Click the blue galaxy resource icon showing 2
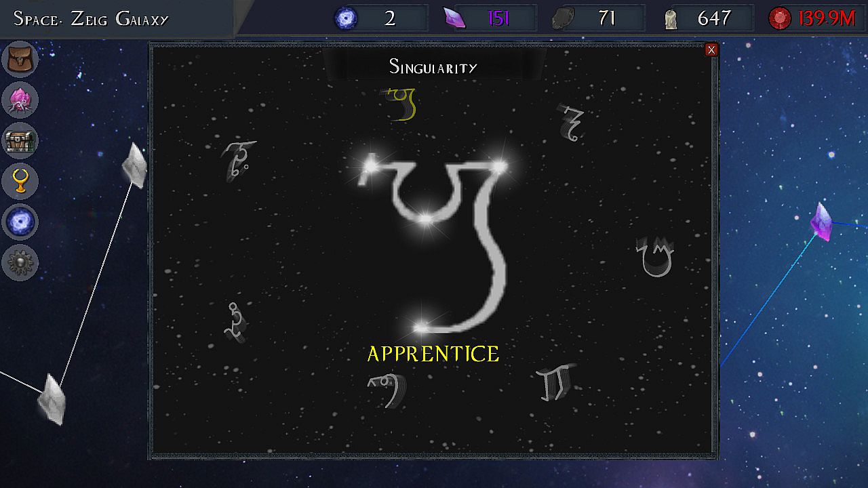 (347, 18)
